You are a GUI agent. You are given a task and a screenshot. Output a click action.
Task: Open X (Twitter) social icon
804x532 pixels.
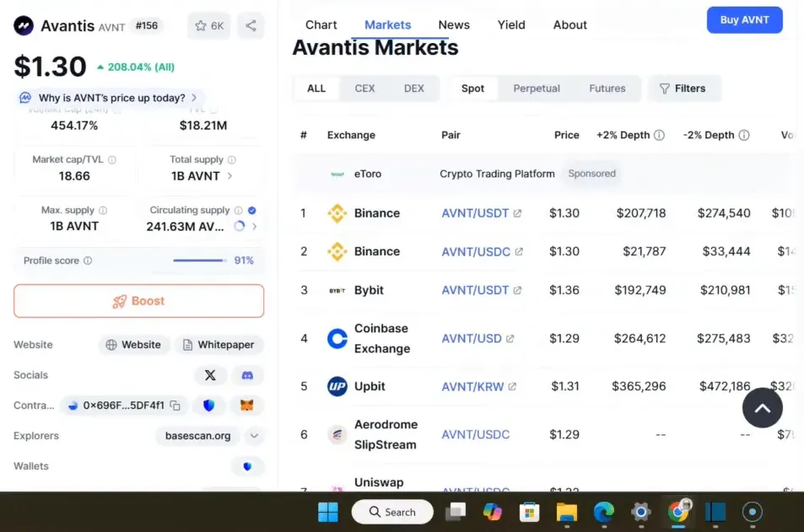tap(210, 375)
